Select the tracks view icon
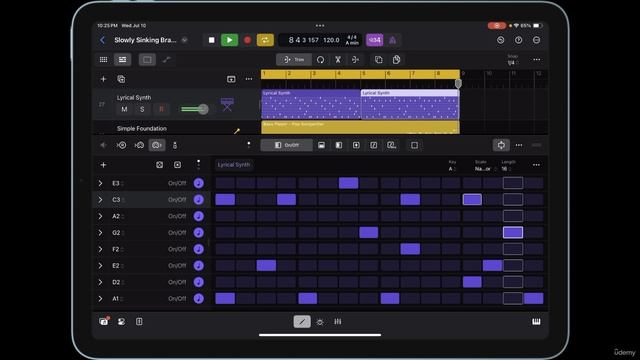Image resolution: width=640 pixels, height=360 pixels. tap(122, 60)
